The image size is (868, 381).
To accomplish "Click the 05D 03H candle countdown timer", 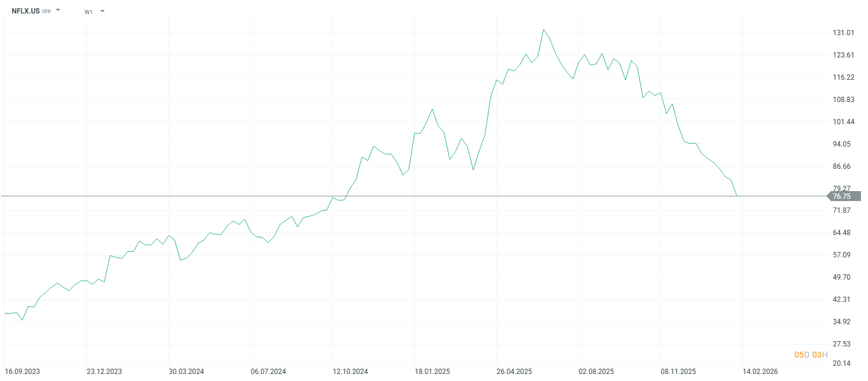I will (x=811, y=355).
